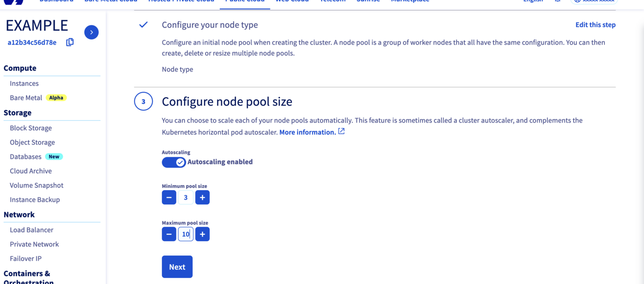Click the Next button
644x284 pixels.
pos(177,267)
